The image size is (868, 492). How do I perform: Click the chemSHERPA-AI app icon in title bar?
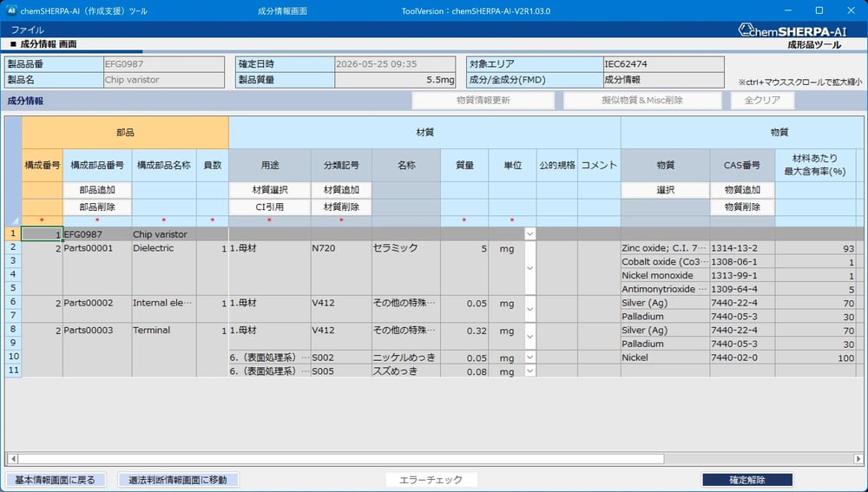coord(10,10)
